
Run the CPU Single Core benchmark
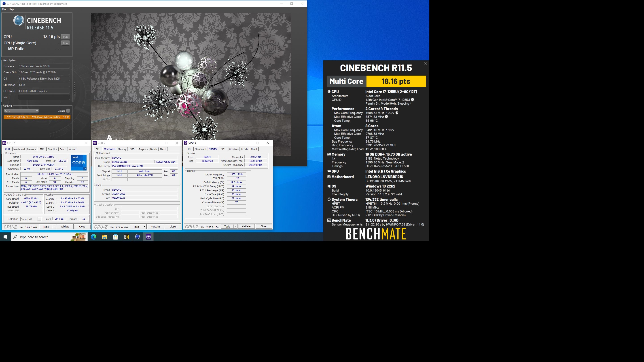(x=65, y=43)
